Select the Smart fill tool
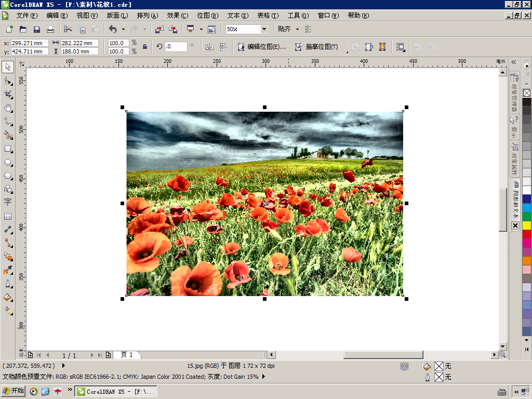Viewport: 532px width, 399px height. [x=8, y=135]
